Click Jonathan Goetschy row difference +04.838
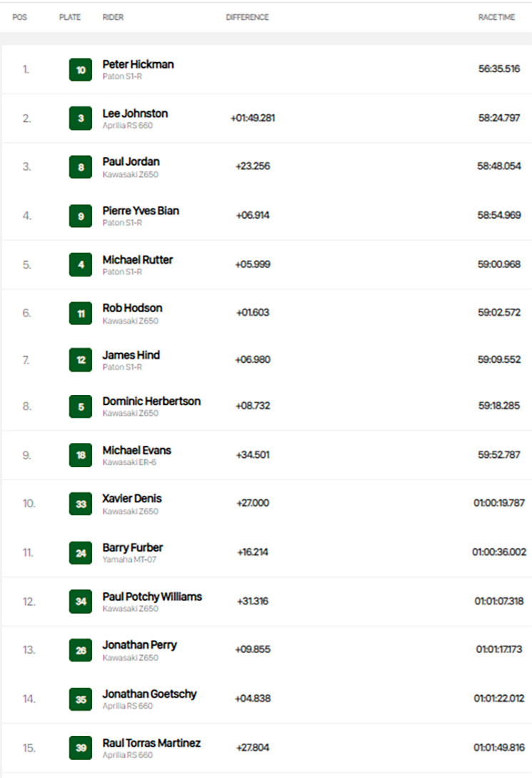 253,698
